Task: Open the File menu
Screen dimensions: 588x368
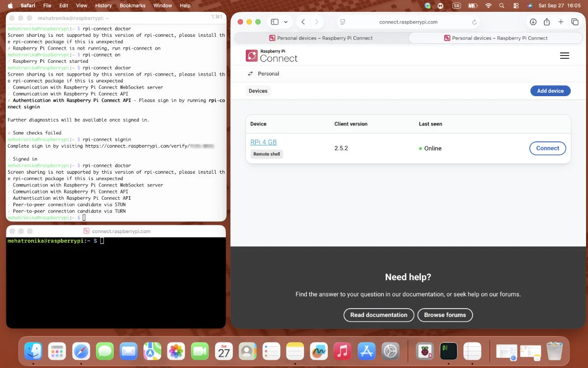Action: point(47,6)
